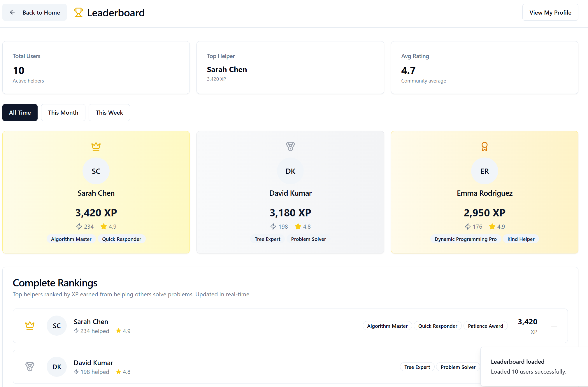
Task: Click the gold crown on Sarah Chen's podium card
Action: click(x=96, y=146)
